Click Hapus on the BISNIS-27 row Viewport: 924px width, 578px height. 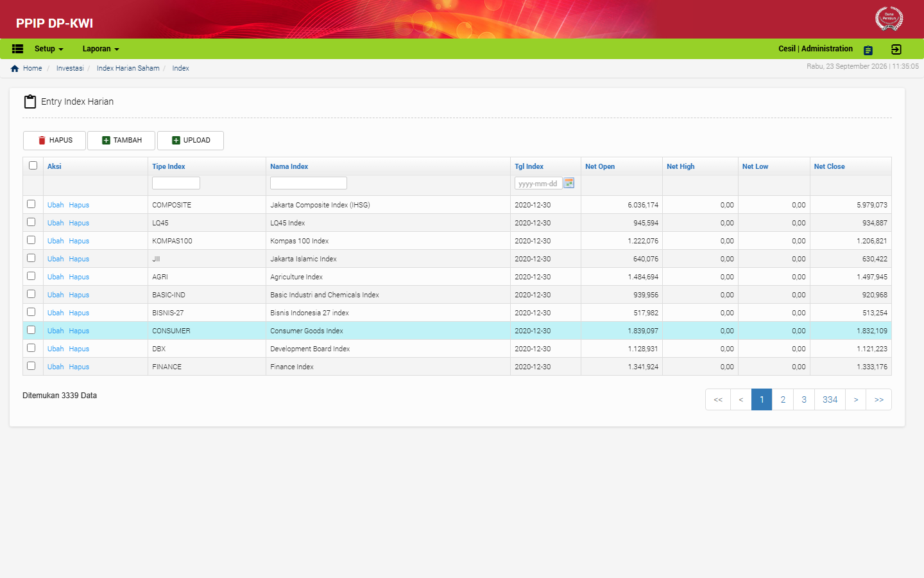[x=79, y=313]
